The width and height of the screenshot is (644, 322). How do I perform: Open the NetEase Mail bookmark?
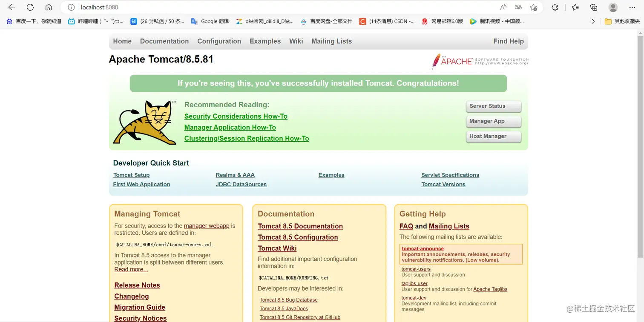coord(442,21)
